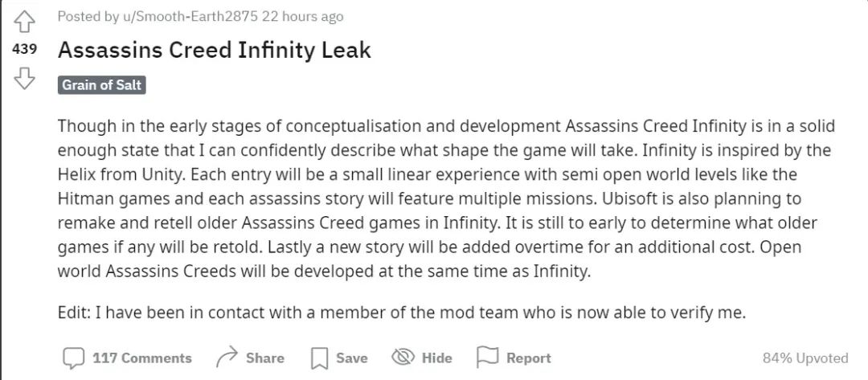
Task: Open the '117 Comments' label
Action: (x=142, y=358)
